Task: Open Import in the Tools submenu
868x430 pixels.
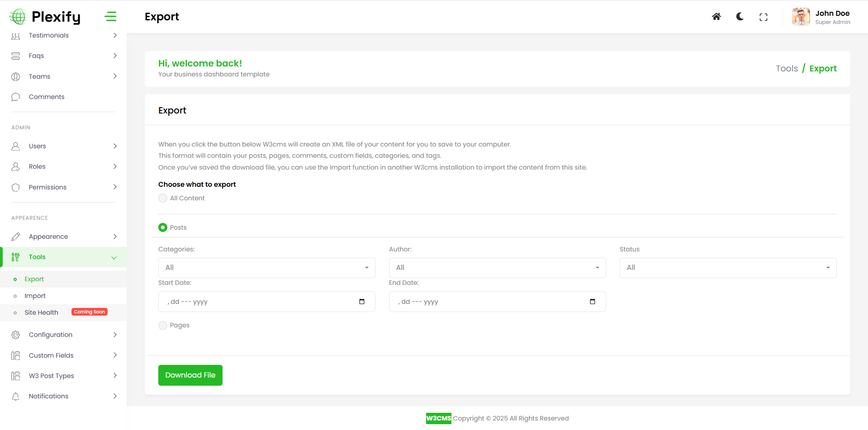Action: click(35, 296)
